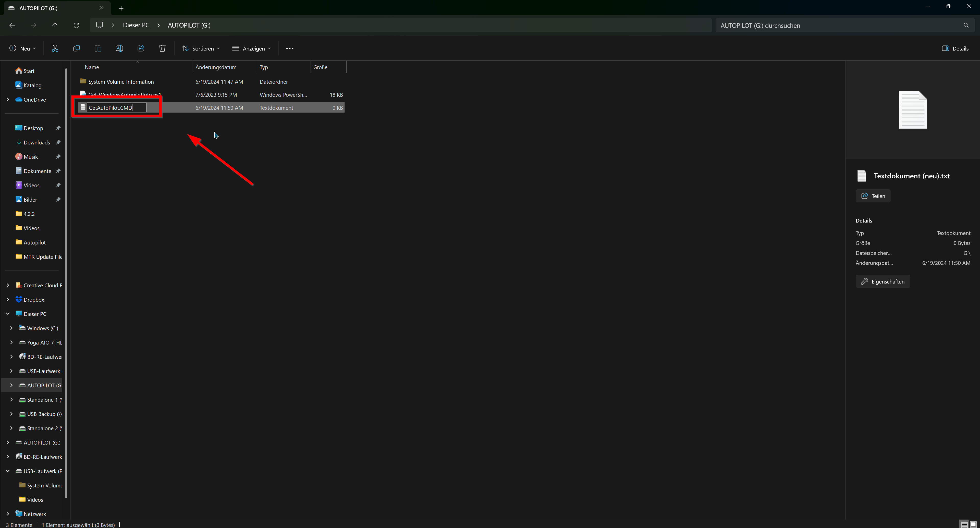The image size is (980, 528).
Task: Open the Anzeigen dropdown
Action: (x=251, y=48)
